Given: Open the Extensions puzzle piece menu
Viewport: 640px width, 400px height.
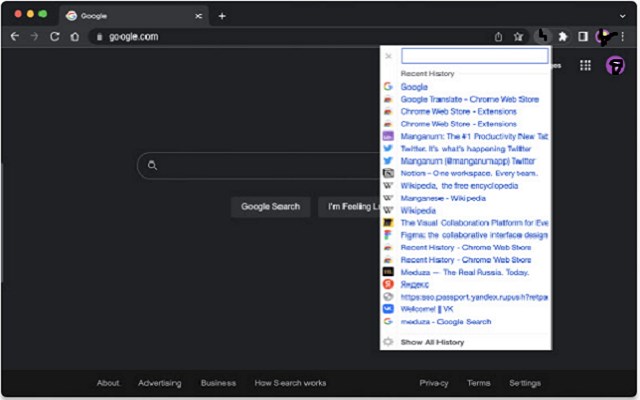Looking at the screenshot, I should click(563, 37).
